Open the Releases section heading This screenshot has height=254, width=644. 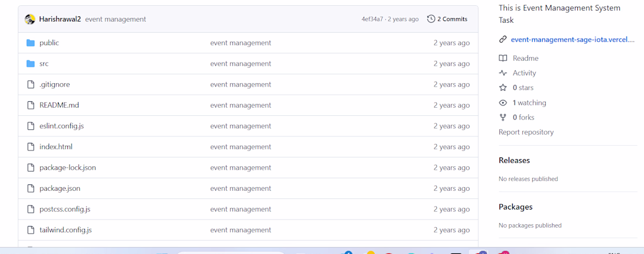pos(514,160)
